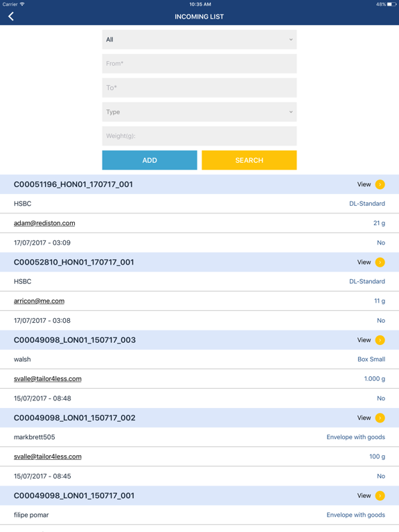Select No value beside 15/07/2017 - 08:48
Viewport: 399px width, 532px height.
click(381, 398)
